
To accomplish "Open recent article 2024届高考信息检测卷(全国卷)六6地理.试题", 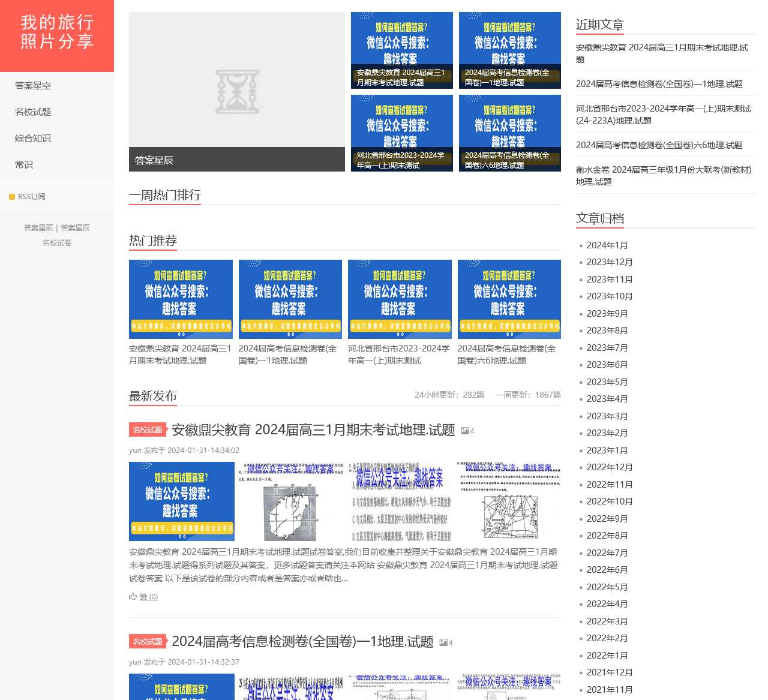I will click(x=659, y=145).
